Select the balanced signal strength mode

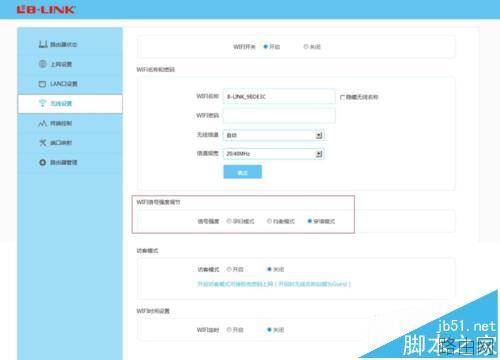tap(269, 221)
